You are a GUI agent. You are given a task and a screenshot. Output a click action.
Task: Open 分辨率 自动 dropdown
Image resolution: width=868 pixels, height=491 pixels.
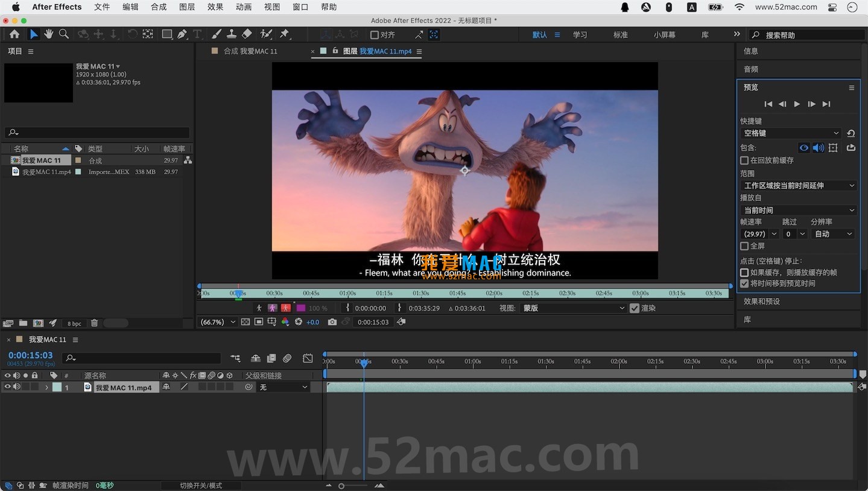tap(833, 234)
